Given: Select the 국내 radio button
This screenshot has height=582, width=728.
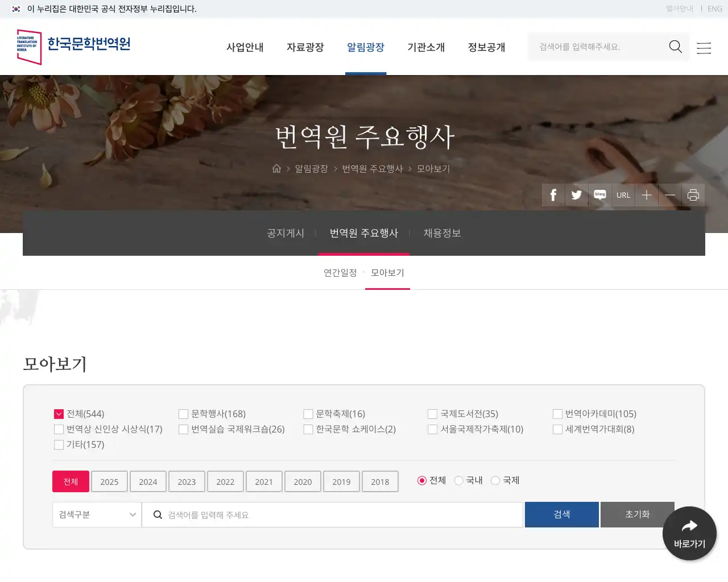Looking at the screenshot, I should (x=458, y=480).
